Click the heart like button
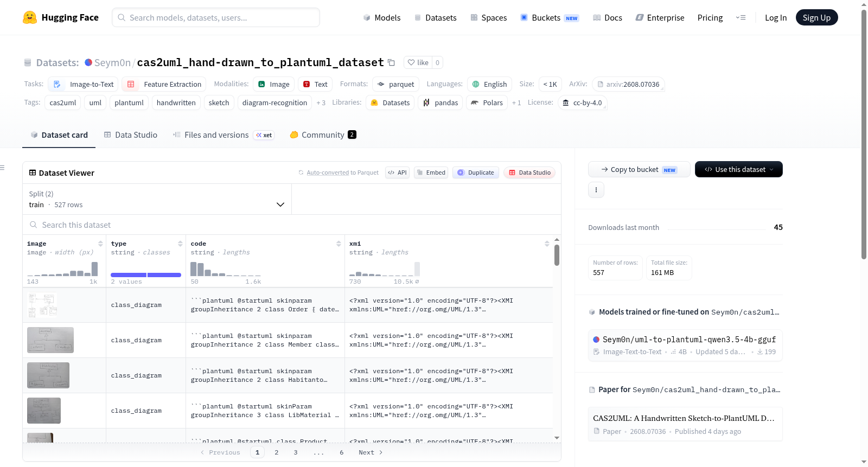The image size is (868, 467). pyautogui.click(x=418, y=62)
